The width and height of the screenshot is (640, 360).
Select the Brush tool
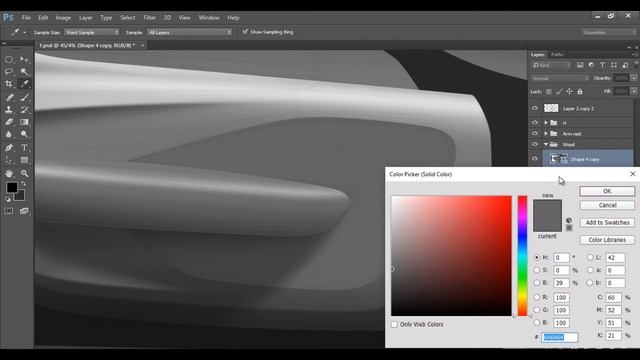click(x=24, y=97)
